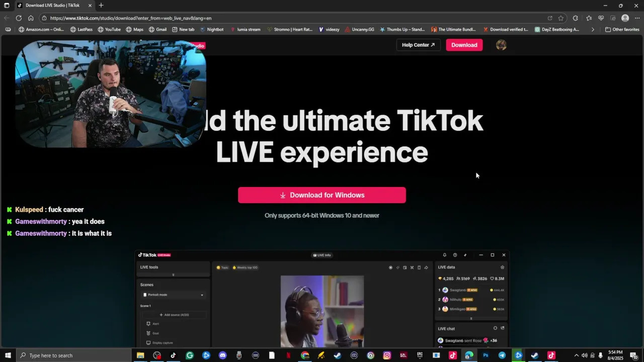Screen dimensions: 644x362
Task: Go back using the browser back arrow
Action: (x=7, y=18)
